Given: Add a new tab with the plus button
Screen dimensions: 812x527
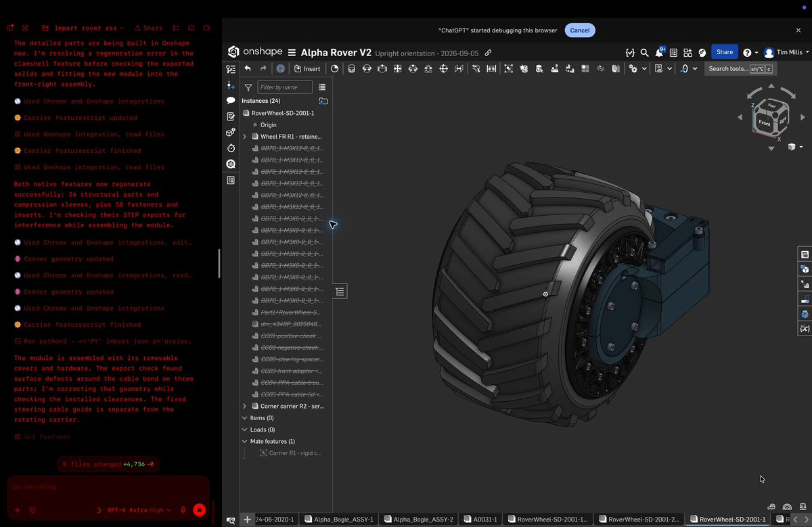Looking at the screenshot, I should (x=247, y=520).
